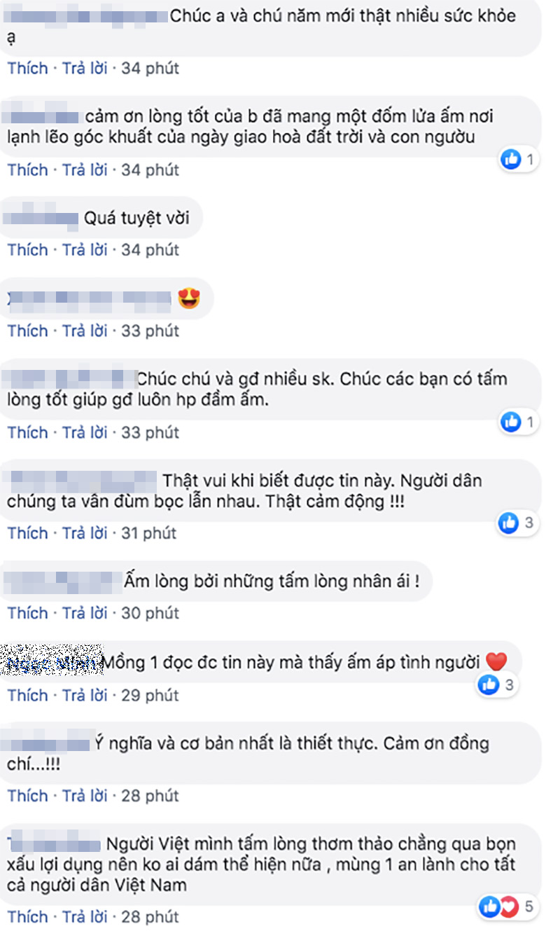Open the "31 phút" timestamp link
The height and width of the screenshot is (936, 560).
[149, 533]
